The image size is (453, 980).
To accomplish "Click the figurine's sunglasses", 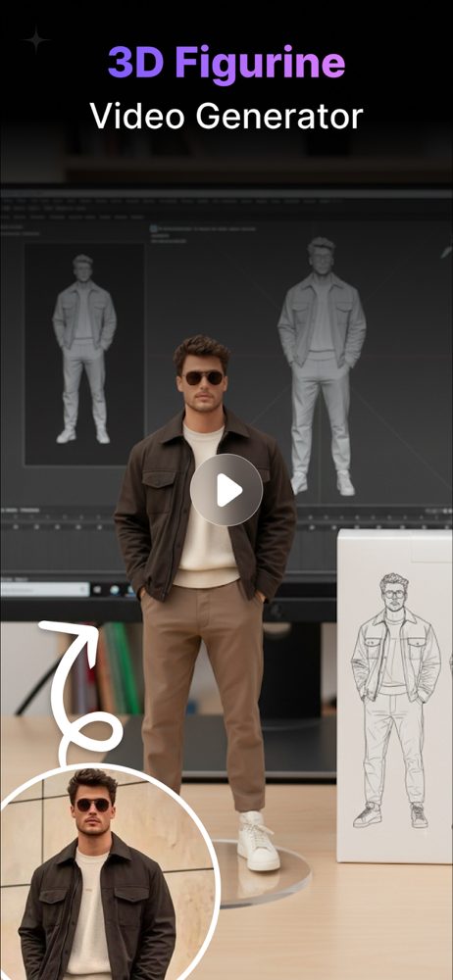I will (x=203, y=377).
